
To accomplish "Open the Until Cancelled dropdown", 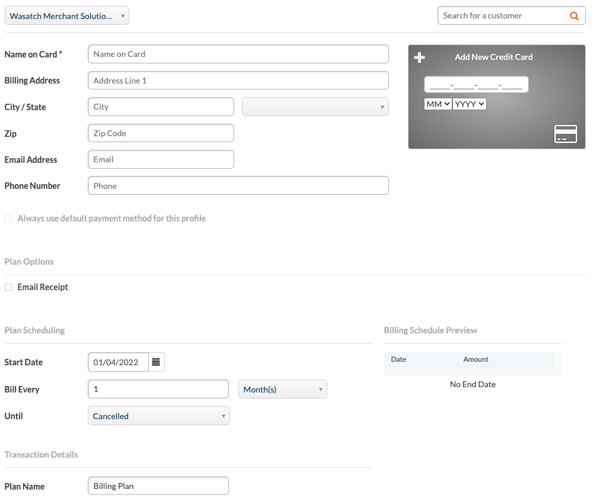I will click(159, 416).
